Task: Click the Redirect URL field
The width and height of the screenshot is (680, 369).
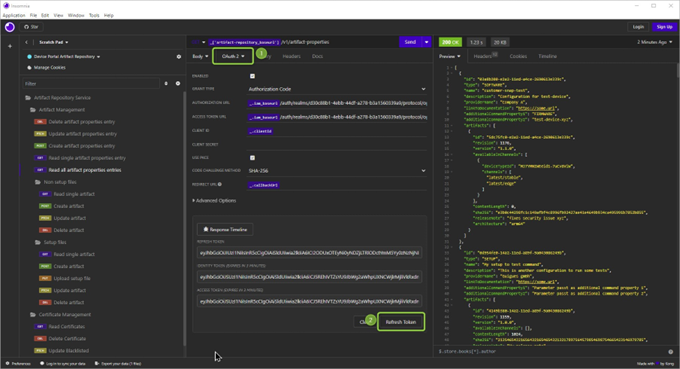Action: [337, 185]
